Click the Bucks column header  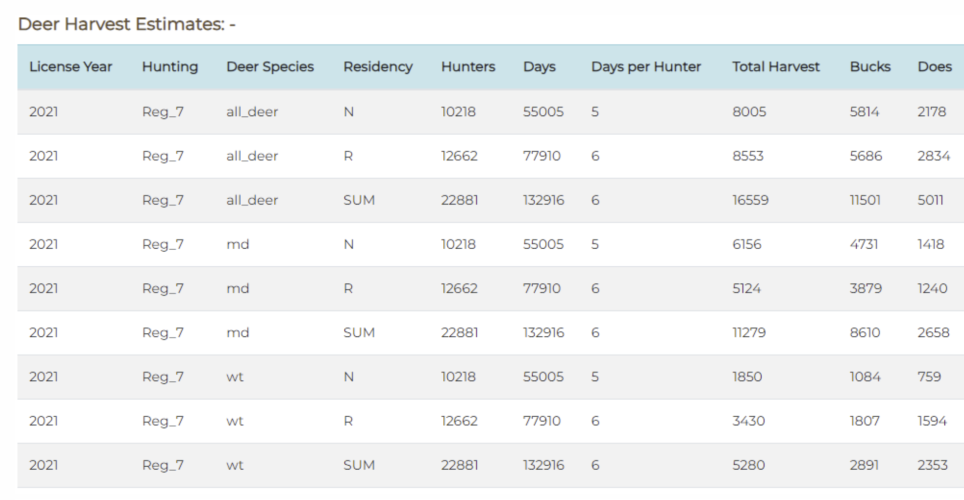(870, 66)
